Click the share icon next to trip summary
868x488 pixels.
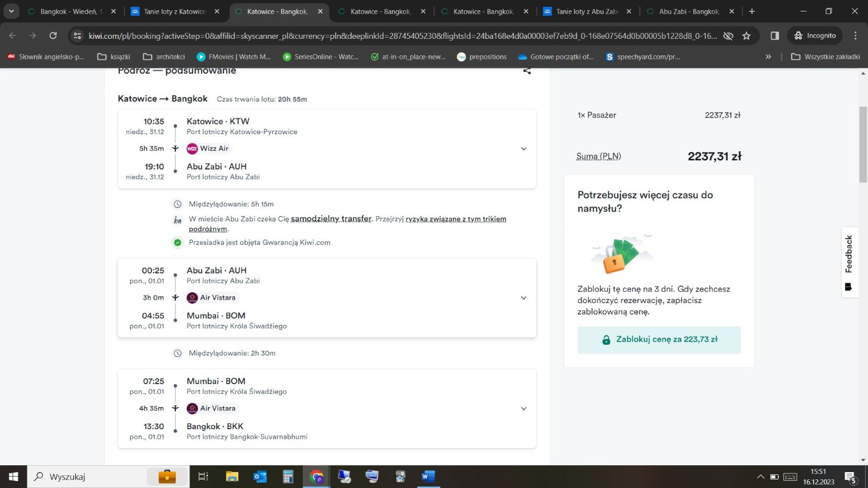click(x=527, y=71)
